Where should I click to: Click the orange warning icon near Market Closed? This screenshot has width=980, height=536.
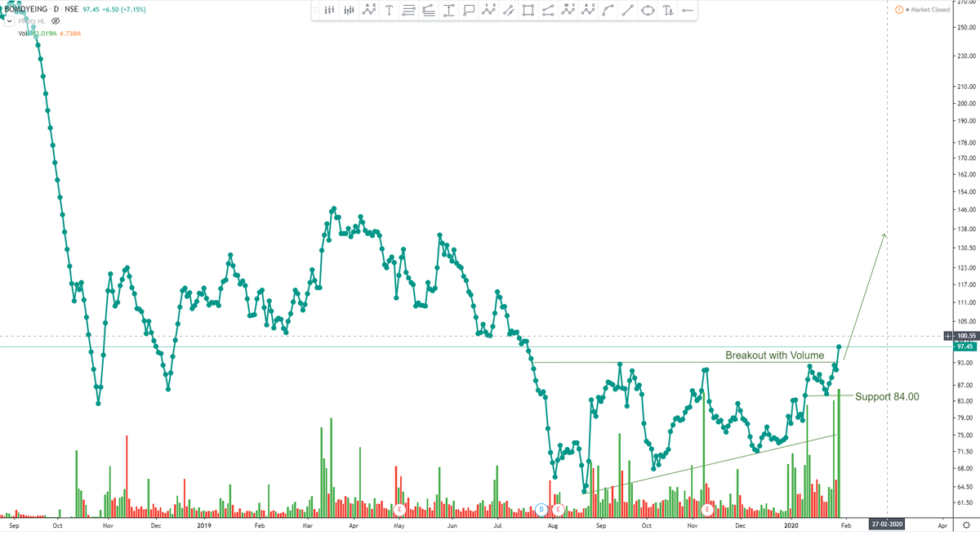tap(899, 10)
